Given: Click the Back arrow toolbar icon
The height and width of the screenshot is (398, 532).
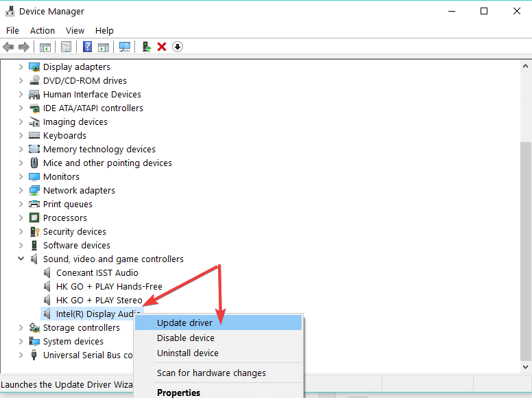Looking at the screenshot, I should coord(8,47).
